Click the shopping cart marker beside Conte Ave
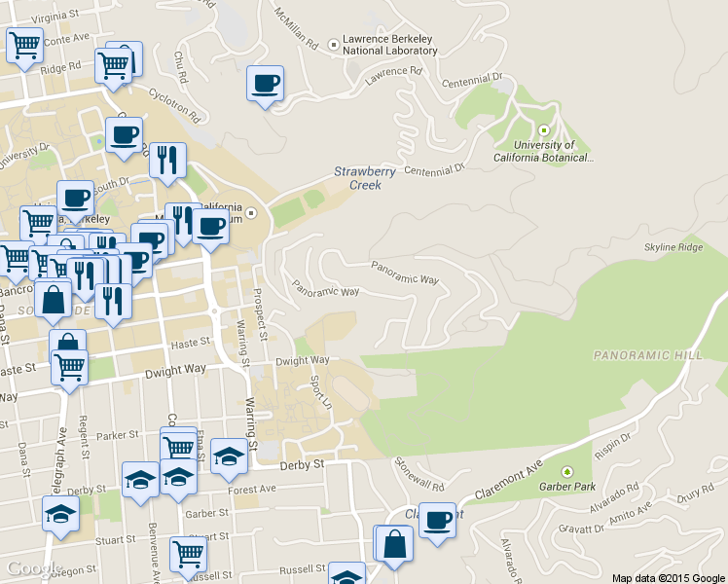Image resolution: width=728 pixels, height=584 pixels. pyautogui.click(x=24, y=49)
